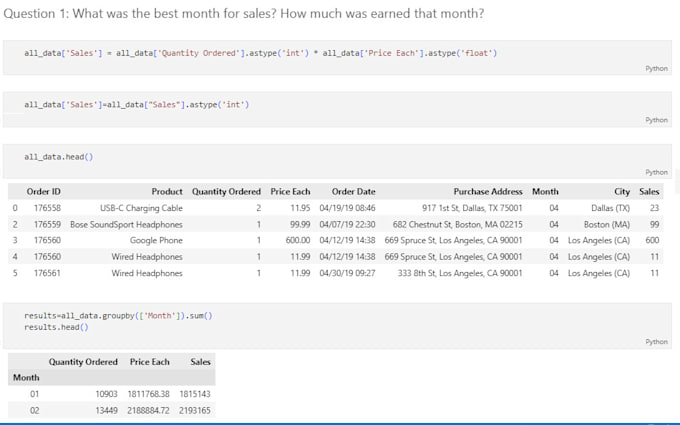Select Order ID 176558 cell

(47, 208)
